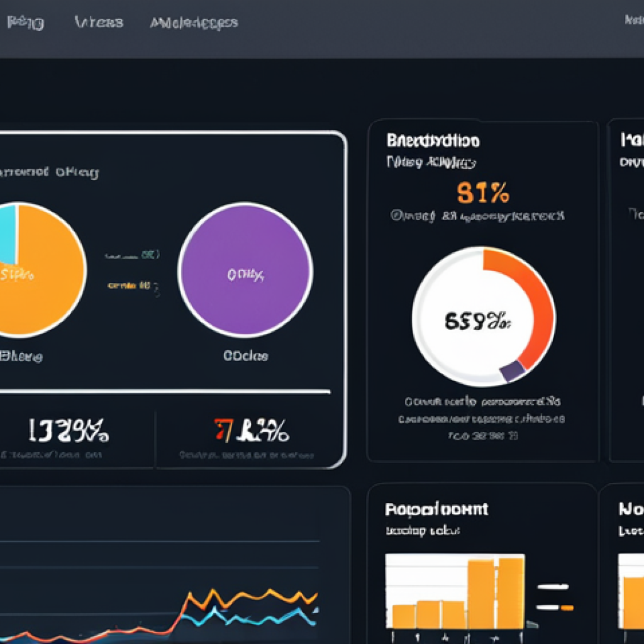Click the all-white percentage stat below the pie charts
This screenshot has height=644, width=644.
(x=69, y=430)
